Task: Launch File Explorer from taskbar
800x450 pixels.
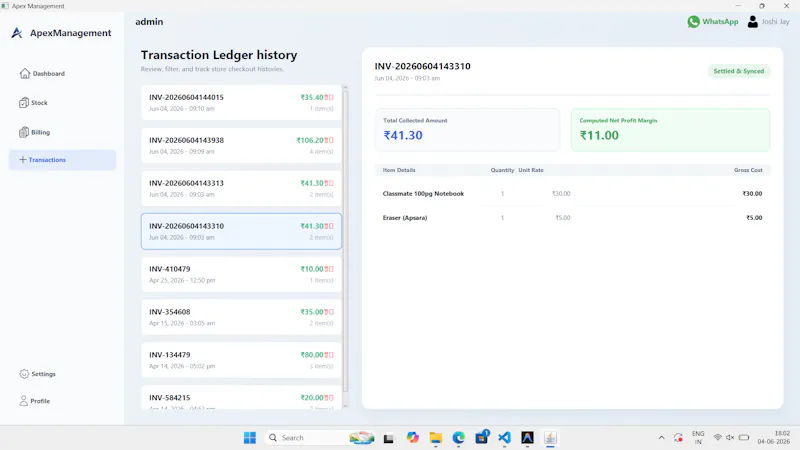Action: click(436, 438)
